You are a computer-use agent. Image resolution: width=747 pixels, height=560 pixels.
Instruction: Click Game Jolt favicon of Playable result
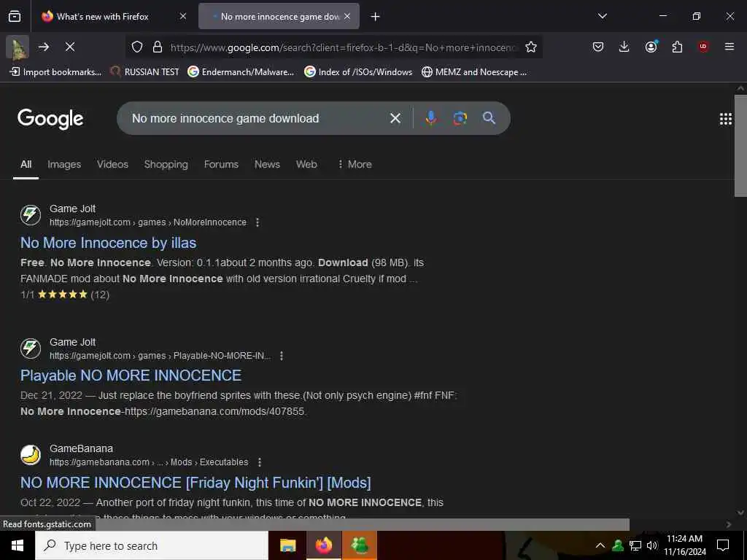[31, 348]
